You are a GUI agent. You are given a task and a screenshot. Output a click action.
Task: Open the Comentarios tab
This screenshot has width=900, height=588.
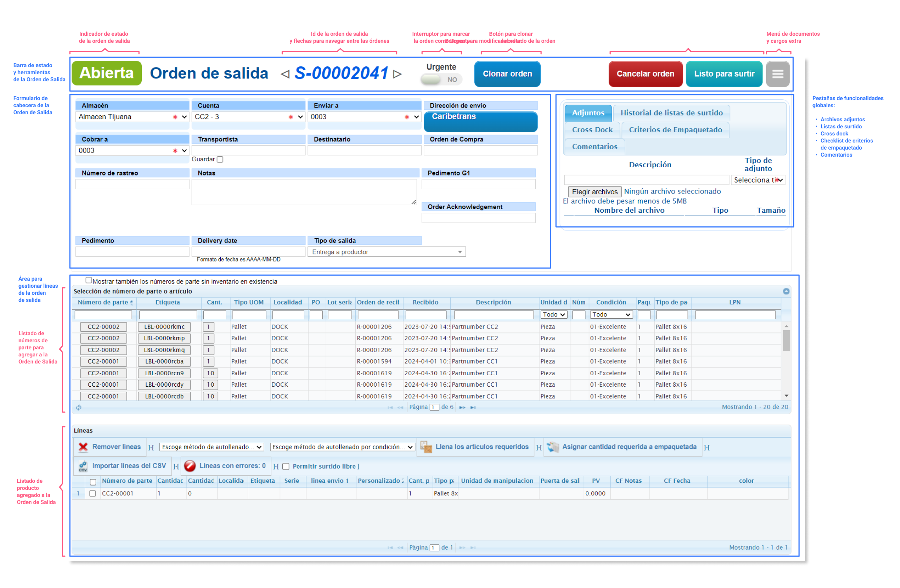595,147
